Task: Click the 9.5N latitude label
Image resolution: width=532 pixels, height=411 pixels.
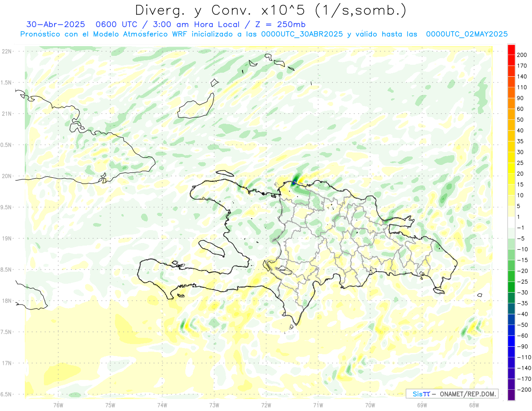Action: click(6, 207)
